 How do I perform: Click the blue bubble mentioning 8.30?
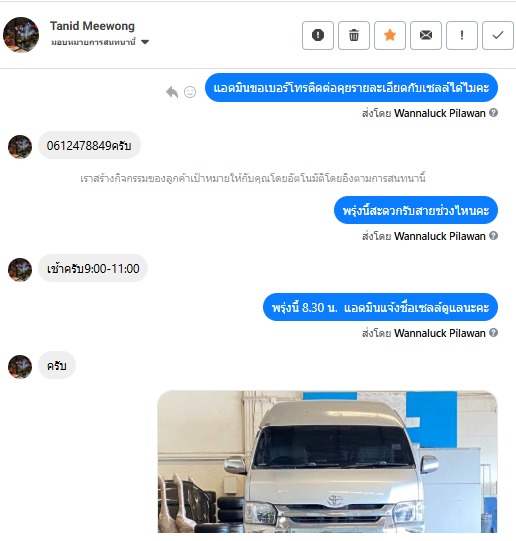(x=380, y=307)
